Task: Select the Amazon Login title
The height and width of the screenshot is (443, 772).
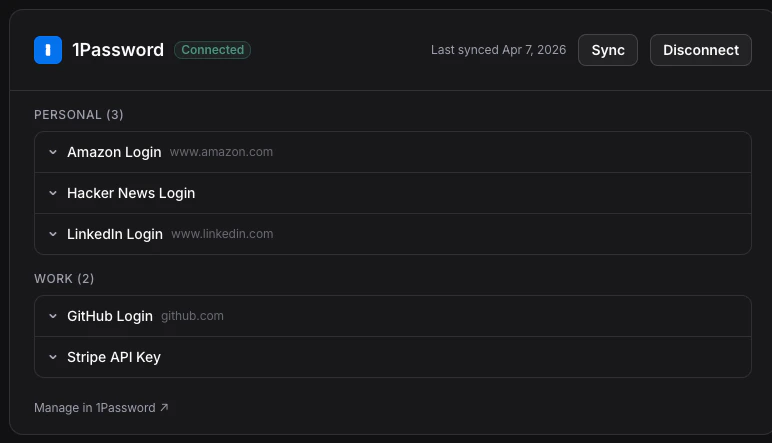Action: [114, 153]
